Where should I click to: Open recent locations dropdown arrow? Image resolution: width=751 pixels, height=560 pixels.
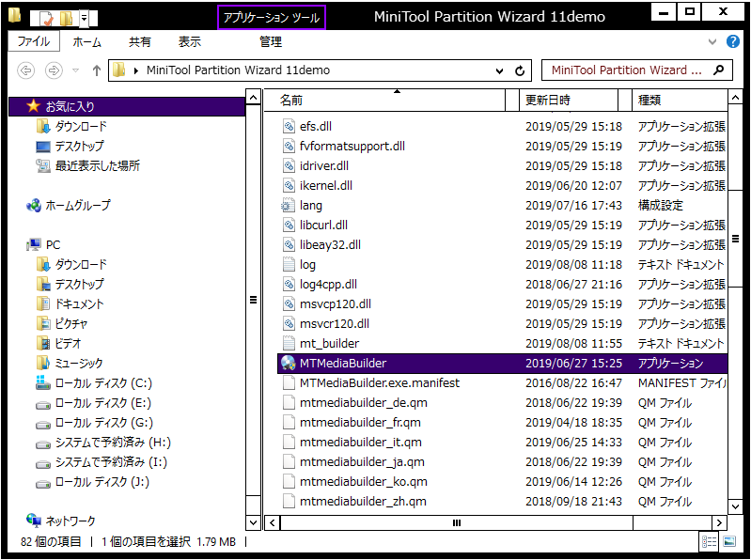(76, 70)
